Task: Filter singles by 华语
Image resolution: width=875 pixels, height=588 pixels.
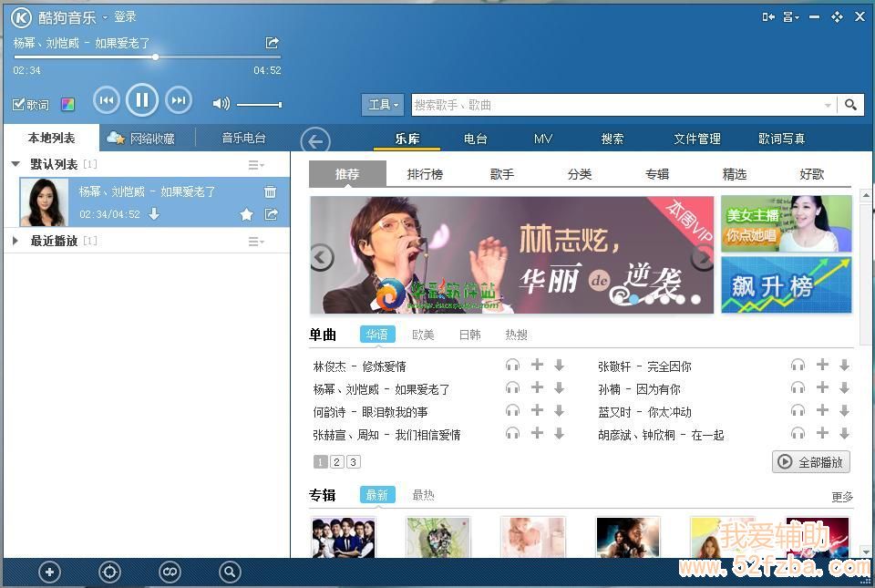Action: pyautogui.click(x=377, y=335)
